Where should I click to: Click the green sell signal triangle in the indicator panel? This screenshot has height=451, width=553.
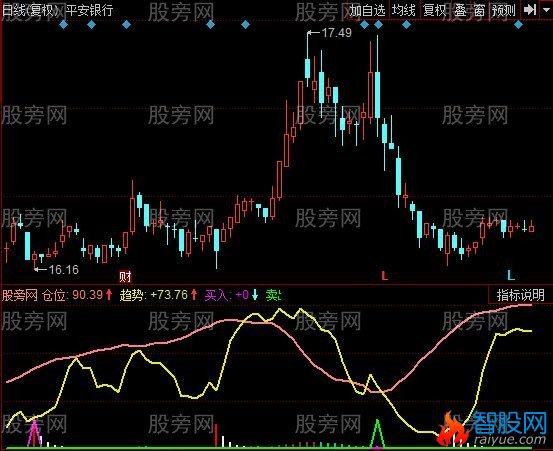tap(378, 434)
